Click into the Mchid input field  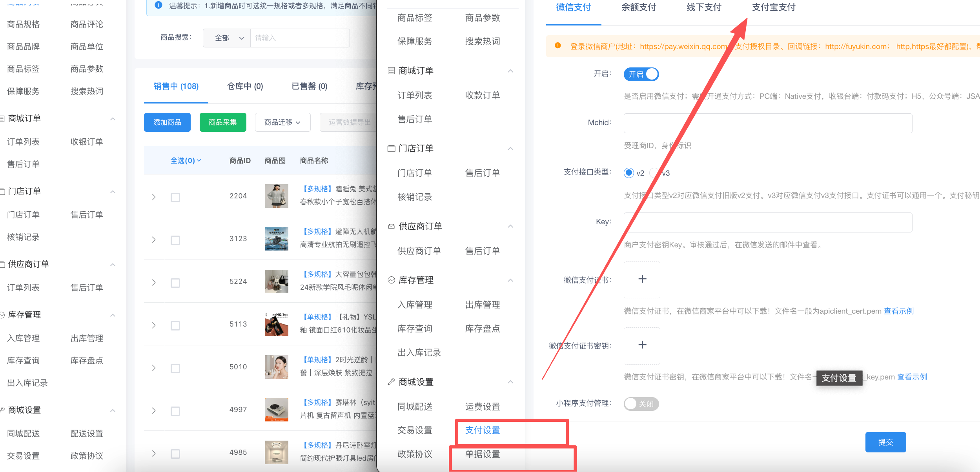tap(767, 123)
